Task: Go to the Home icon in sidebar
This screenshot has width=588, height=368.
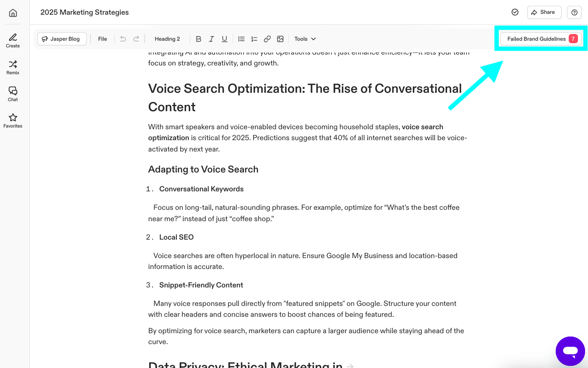Action: pyautogui.click(x=13, y=13)
